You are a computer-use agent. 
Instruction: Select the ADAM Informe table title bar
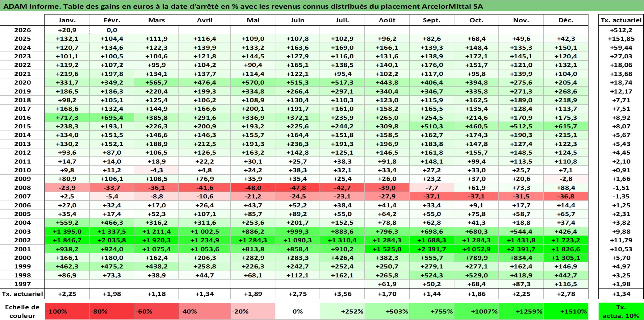coord(322,6)
